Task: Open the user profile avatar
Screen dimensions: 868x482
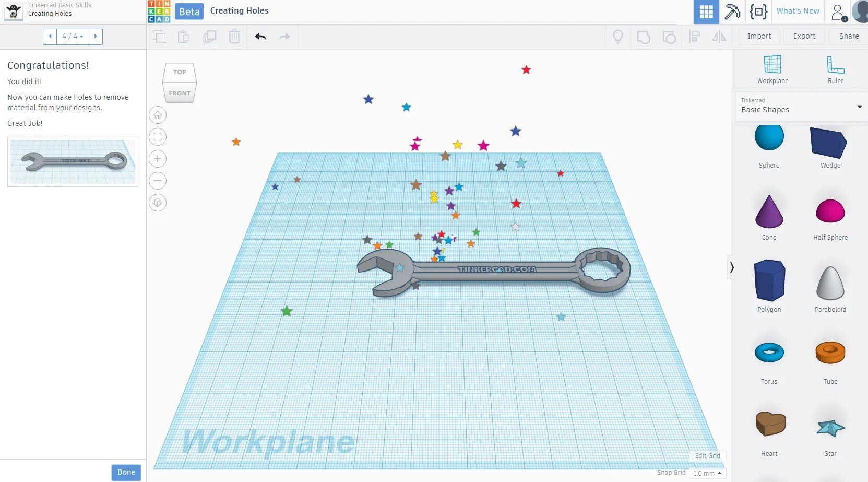Action: [860, 11]
